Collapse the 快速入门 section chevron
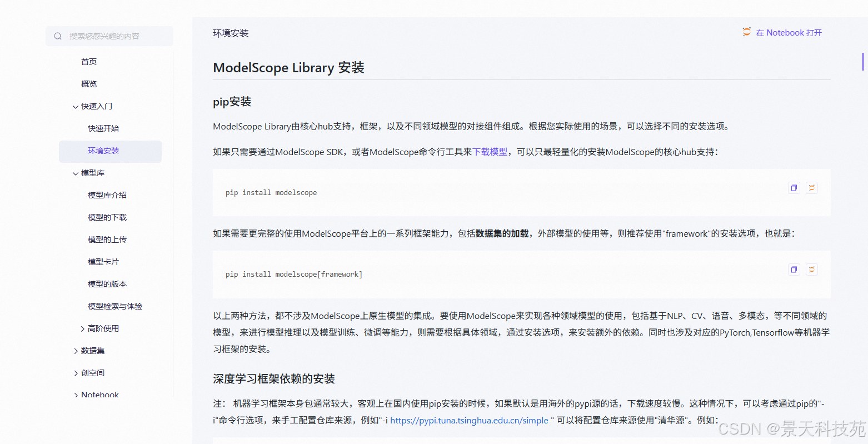The width and height of the screenshot is (868, 444). pos(76,107)
